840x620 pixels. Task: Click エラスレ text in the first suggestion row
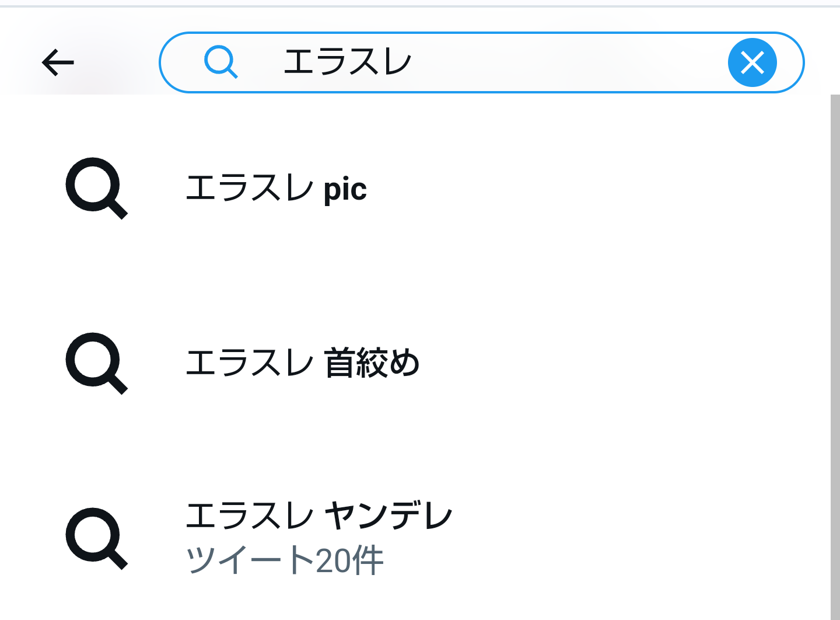pos(250,189)
